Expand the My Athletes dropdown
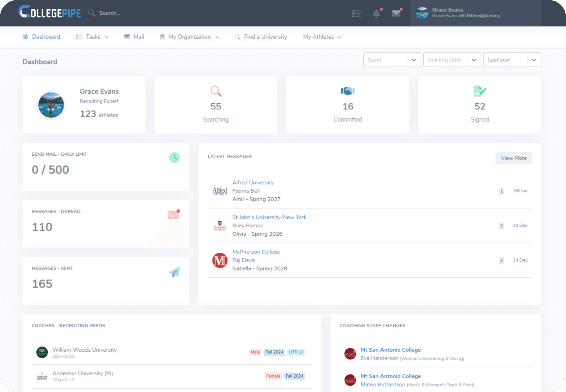Screen dimensions: 566x392 tap(321, 37)
